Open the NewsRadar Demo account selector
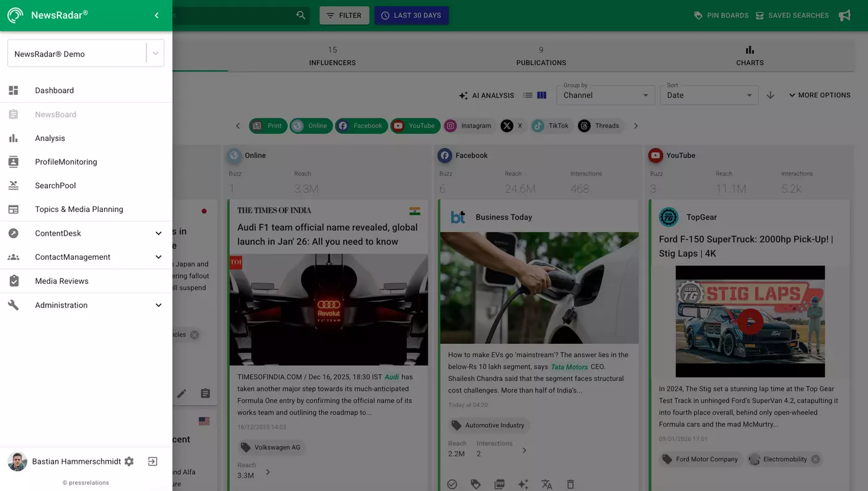Image resolution: width=868 pixels, height=491 pixels. (x=86, y=54)
